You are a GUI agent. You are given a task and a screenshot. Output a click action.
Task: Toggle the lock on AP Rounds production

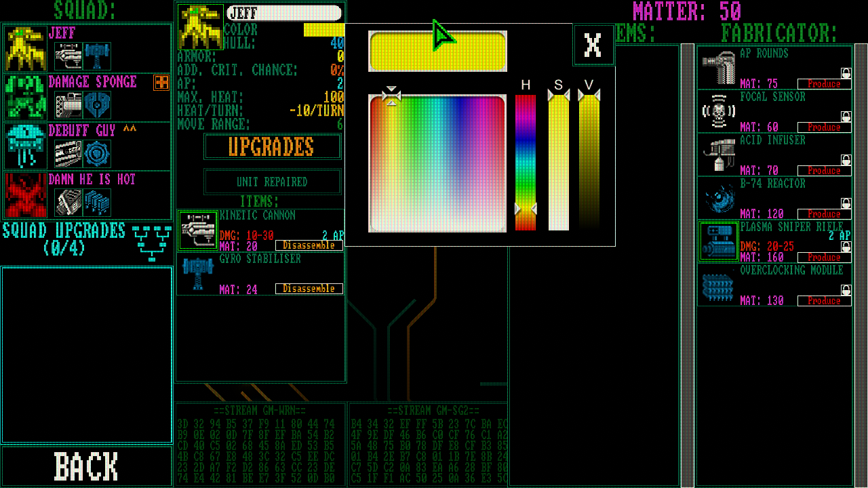point(846,73)
